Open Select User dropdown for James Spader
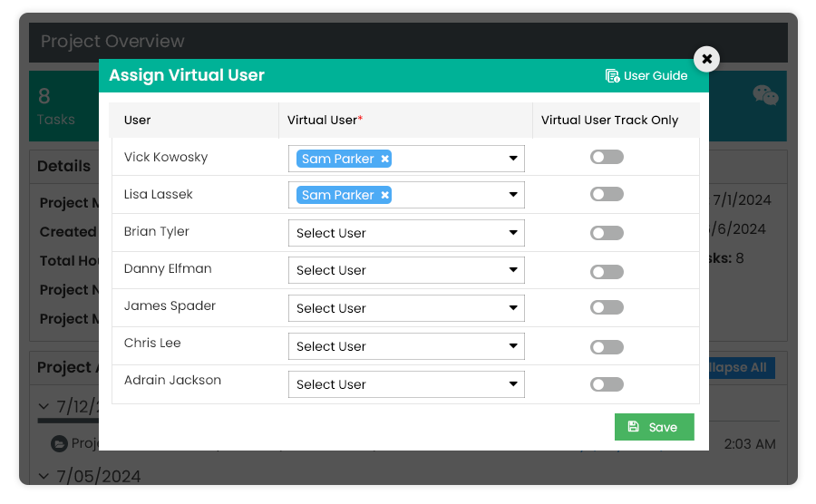The image size is (816, 504). point(406,308)
